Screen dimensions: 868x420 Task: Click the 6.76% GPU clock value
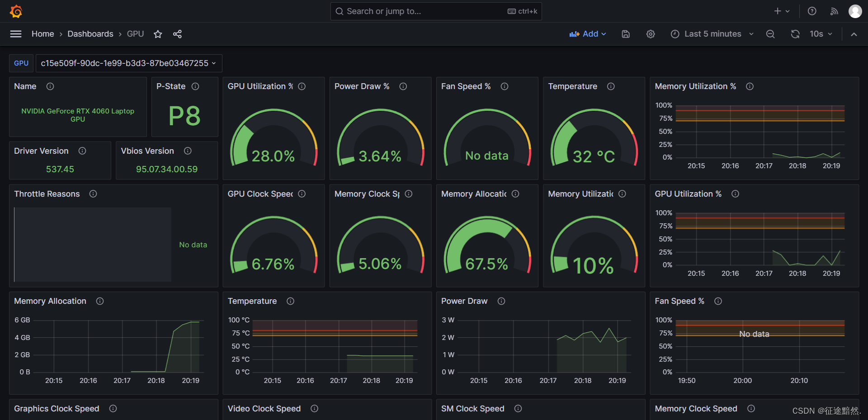click(273, 264)
